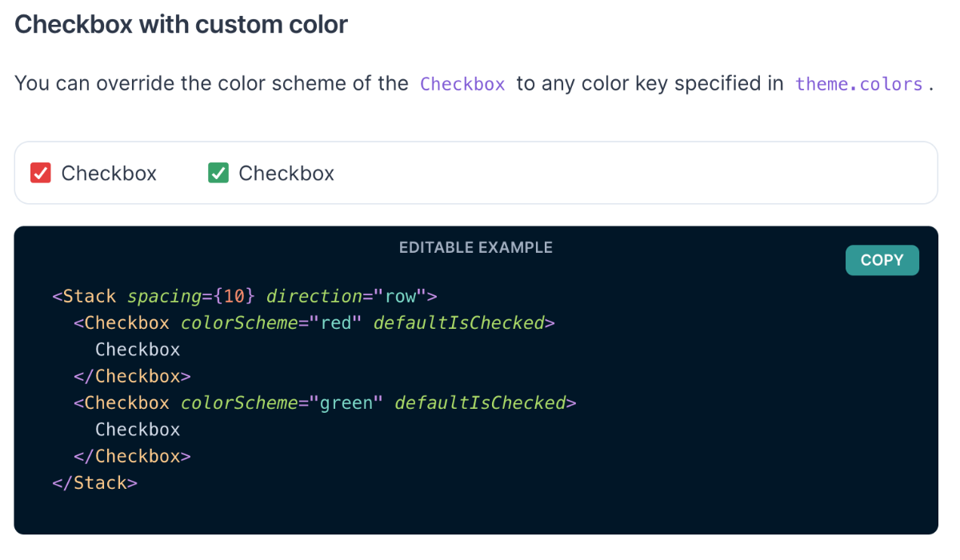
Task: Click the closing </Stack> tag
Action: tap(94, 483)
